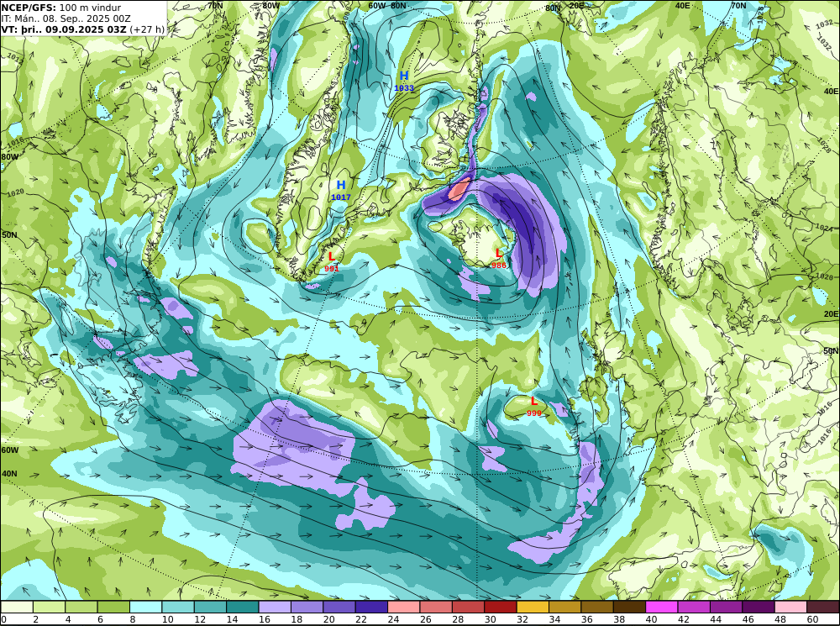The width and height of the screenshot is (840, 626).
Task: Click the legend value 12
Action: (199, 619)
